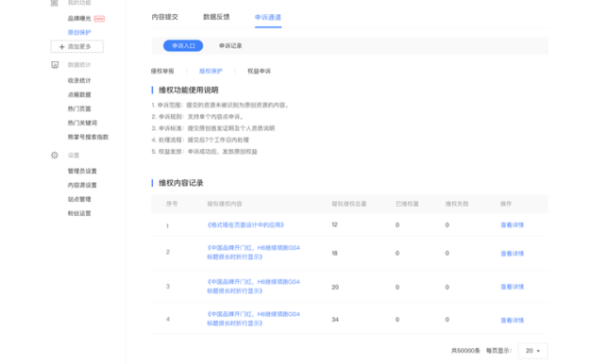Click the 序号 column header

click(x=172, y=204)
